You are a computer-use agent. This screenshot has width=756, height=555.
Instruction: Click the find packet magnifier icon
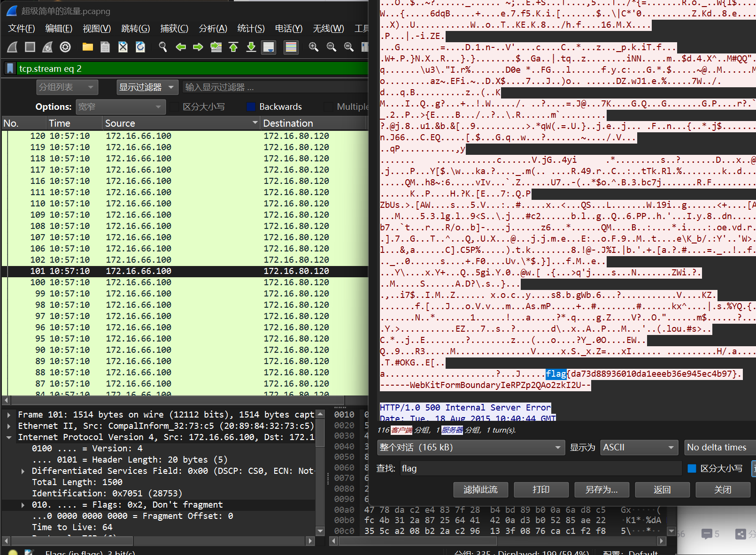(163, 47)
